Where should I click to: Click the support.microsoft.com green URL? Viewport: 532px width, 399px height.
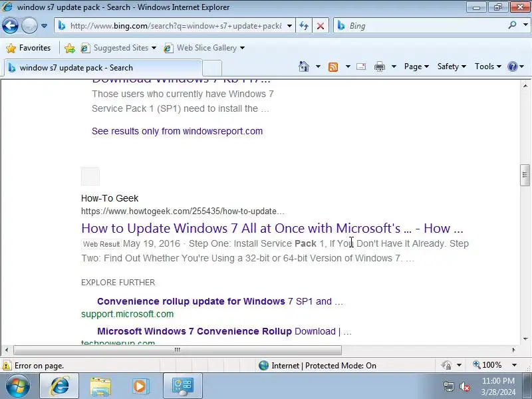click(x=127, y=314)
